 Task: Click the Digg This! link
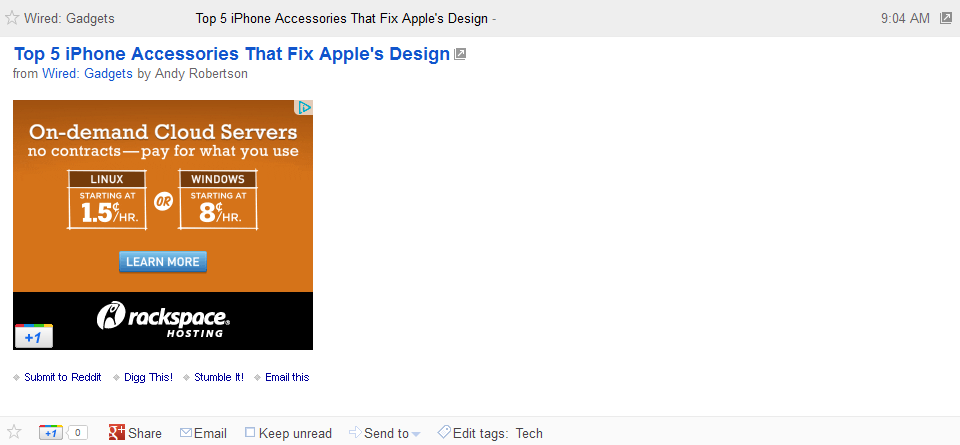[148, 377]
